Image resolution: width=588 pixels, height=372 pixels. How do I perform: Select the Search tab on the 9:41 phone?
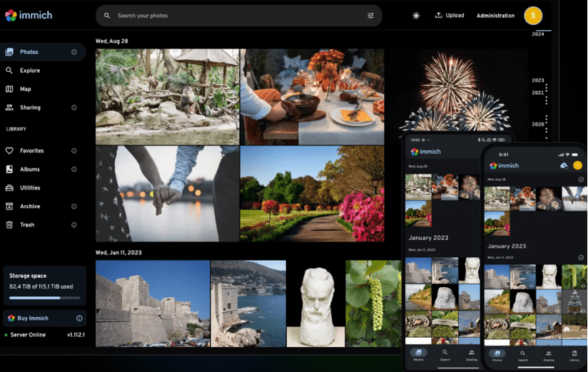coord(523,355)
